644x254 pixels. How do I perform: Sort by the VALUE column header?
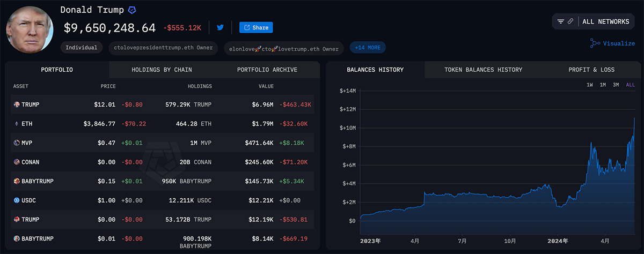[265, 86]
